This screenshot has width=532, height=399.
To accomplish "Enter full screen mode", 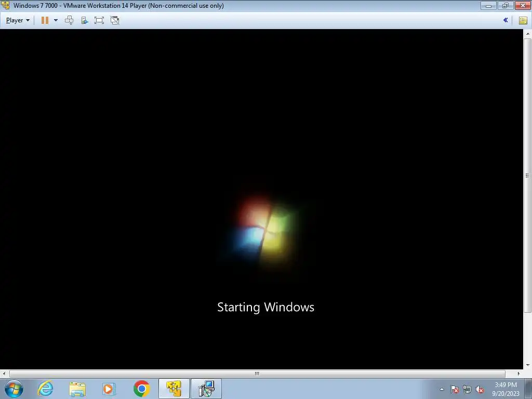I will (99, 20).
